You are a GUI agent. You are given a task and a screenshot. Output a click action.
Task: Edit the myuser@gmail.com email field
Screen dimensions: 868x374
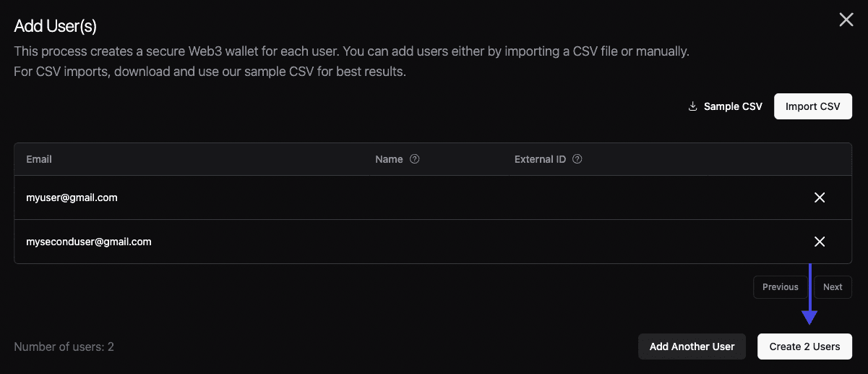(x=72, y=197)
